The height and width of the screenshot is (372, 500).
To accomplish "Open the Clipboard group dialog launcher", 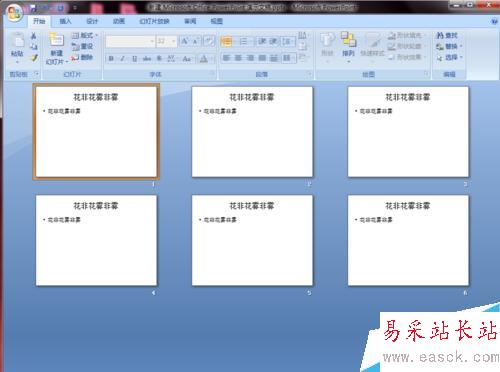I will pos(37,74).
